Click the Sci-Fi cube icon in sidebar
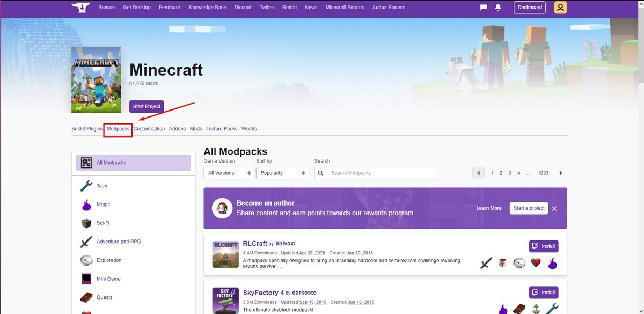This screenshot has width=644, height=314. tap(86, 223)
